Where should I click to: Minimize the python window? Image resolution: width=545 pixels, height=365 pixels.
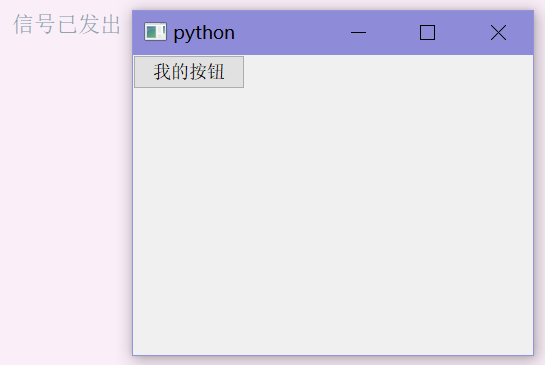click(x=358, y=32)
